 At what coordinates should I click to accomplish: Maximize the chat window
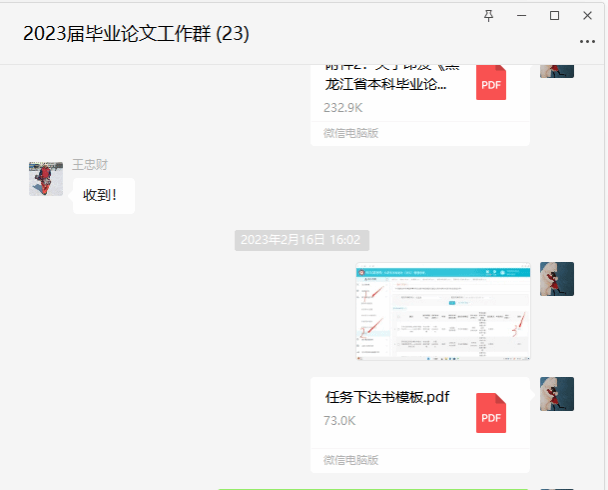[554, 16]
